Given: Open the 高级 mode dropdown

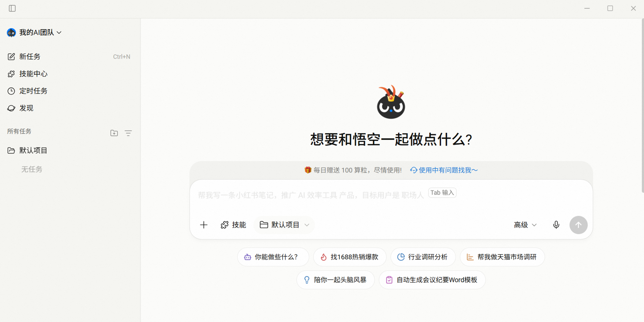Looking at the screenshot, I should click(525, 225).
